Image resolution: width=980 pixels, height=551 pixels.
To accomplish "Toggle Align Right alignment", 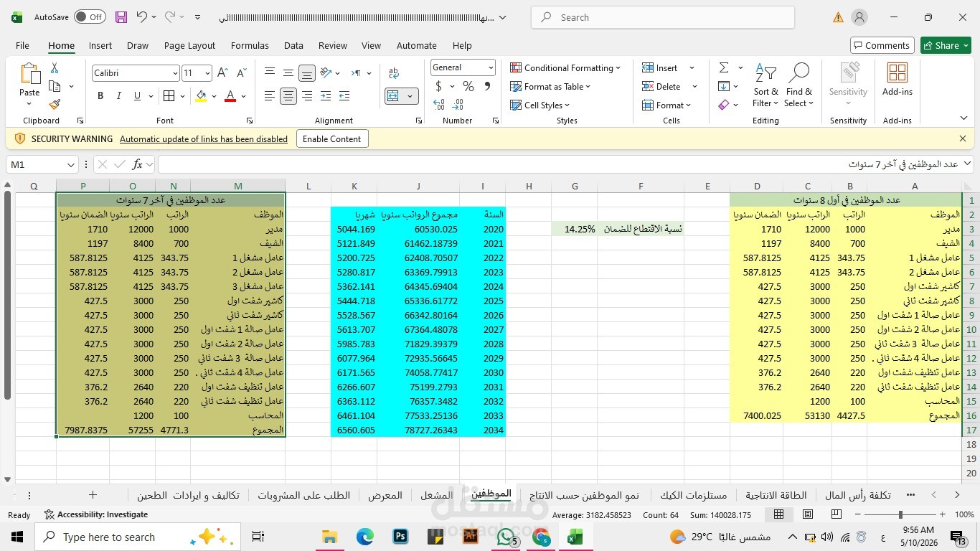I will point(307,96).
